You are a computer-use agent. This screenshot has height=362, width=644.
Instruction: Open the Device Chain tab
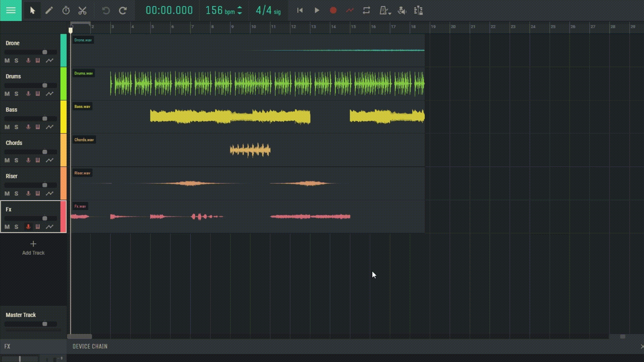pyautogui.click(x=90, y=347)
